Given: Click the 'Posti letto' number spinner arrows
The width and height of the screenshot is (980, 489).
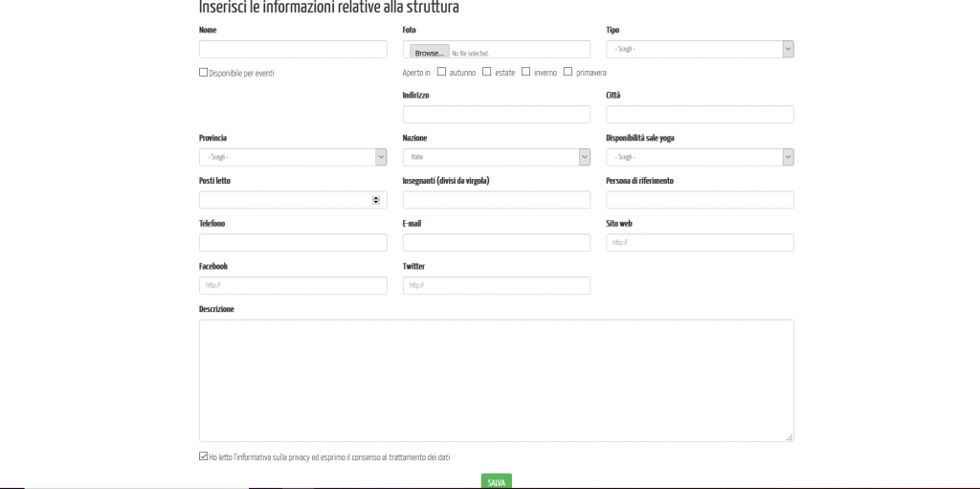Looking at the screenshot, I should (x=375, y=200).
